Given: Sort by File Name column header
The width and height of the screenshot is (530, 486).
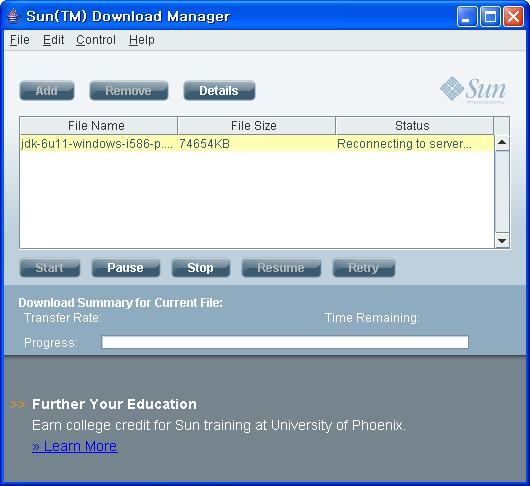Looking at the screenshot, I should (98, 126).
